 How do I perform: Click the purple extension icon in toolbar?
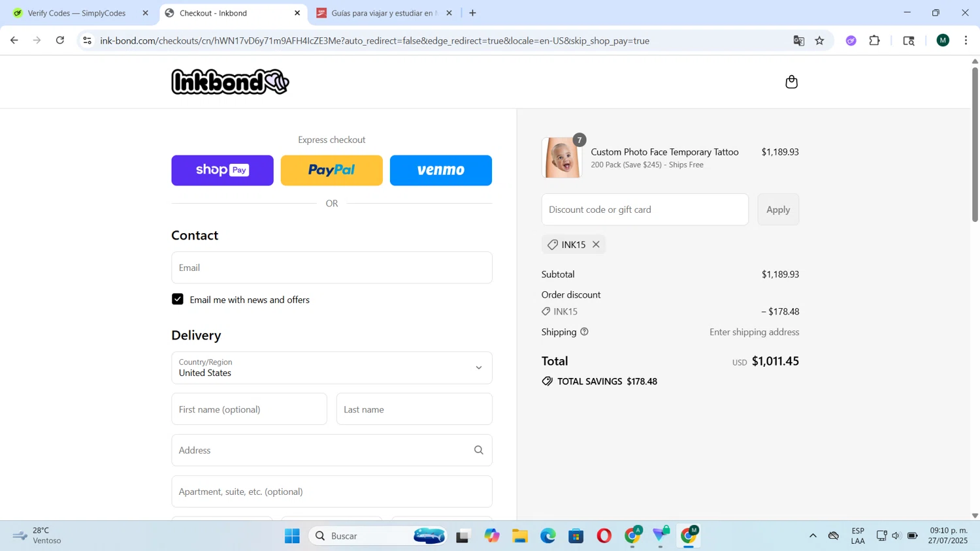(x=851, y=40)
